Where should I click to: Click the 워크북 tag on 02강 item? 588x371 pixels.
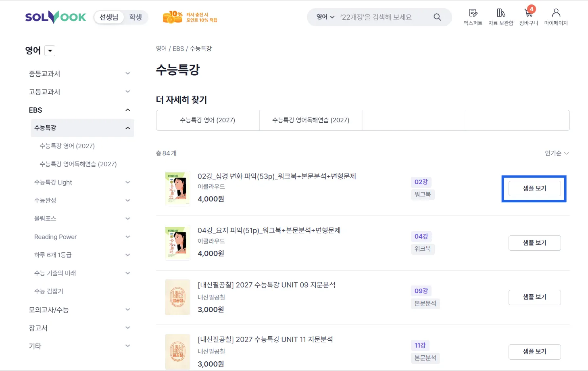pyautogui.click(x=423, y=194)
